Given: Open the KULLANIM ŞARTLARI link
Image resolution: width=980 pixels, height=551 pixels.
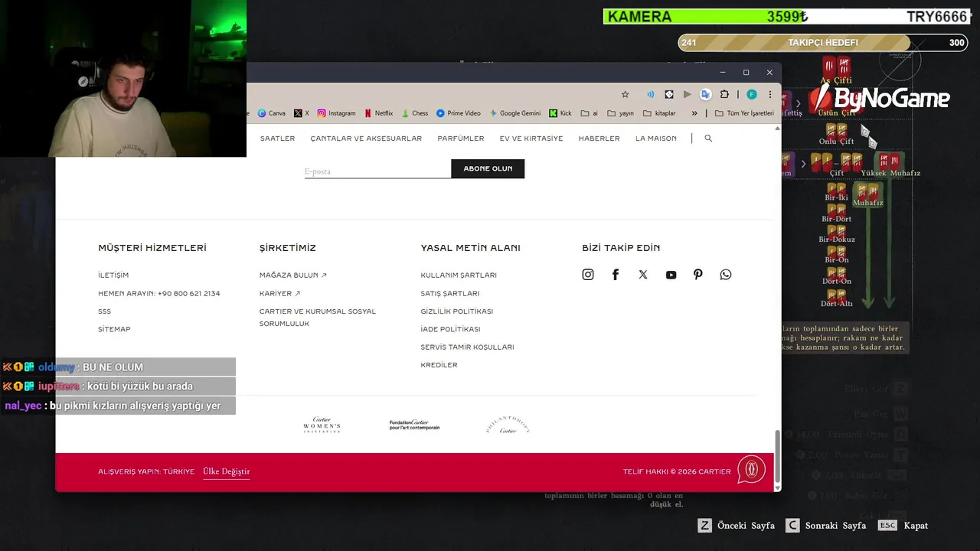Looking at the screenshot, I should coord(459,275).
